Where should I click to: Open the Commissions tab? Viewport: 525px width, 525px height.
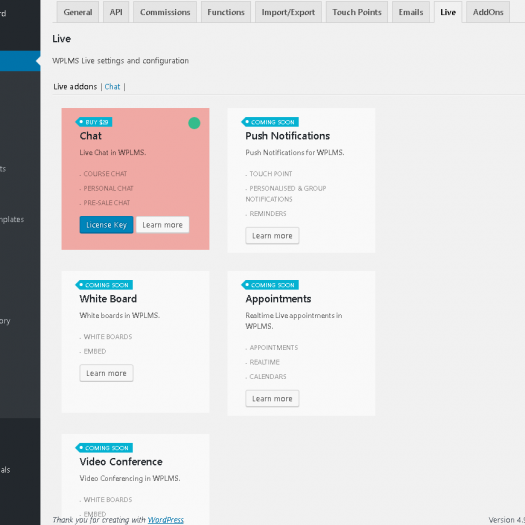click(x=165, y=12)
